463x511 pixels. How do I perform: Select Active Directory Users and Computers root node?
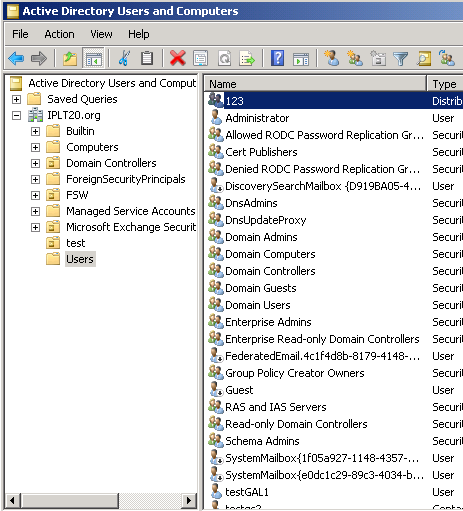112,83
